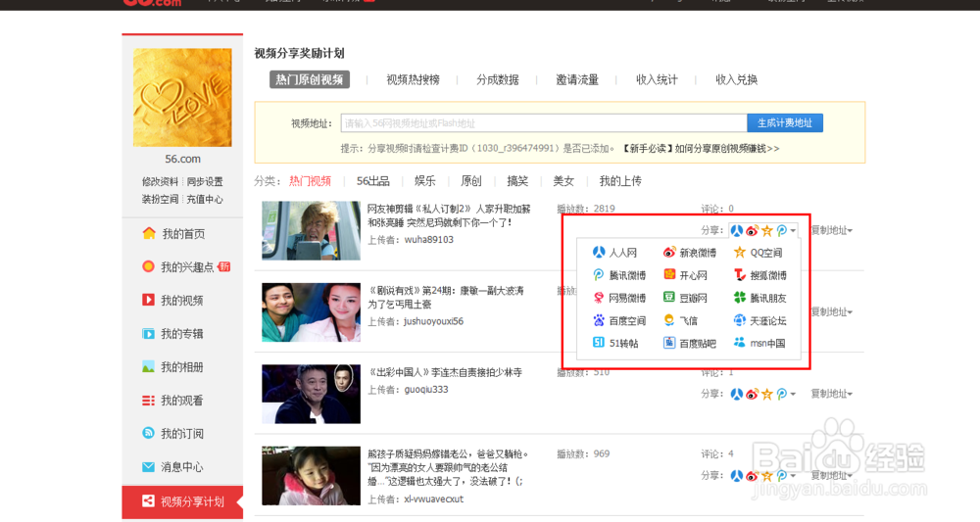Share to 51转帖 in the popup
980x522 pixels.
(615, 343)
